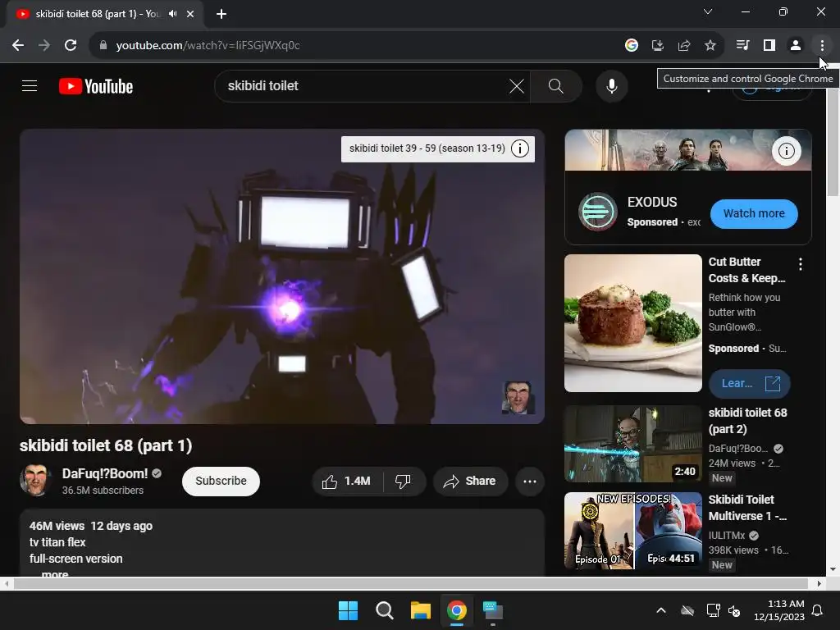Open Chrome three-dot menu
The height and width of the screenshot is (630, 840).
pyautogui.click(x=822, y=45)
